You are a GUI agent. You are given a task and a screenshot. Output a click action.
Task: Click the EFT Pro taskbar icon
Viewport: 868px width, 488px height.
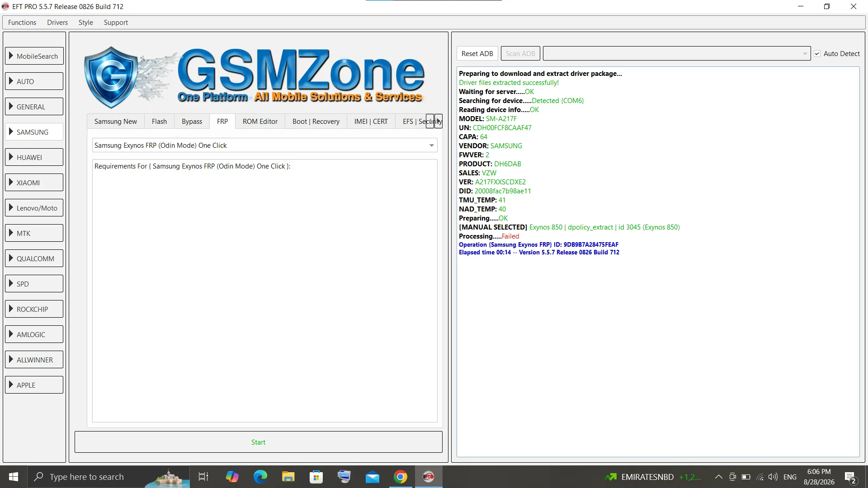(x=429, y=477)
